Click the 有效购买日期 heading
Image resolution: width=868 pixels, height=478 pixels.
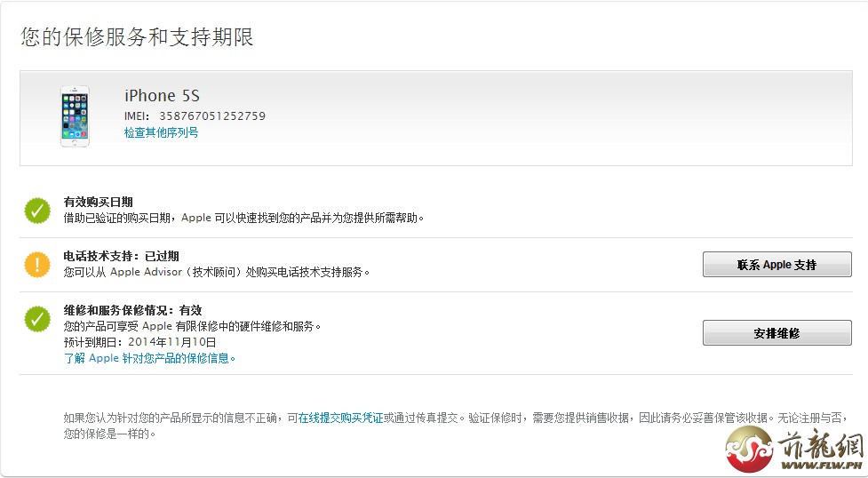[x=98, y=203]
